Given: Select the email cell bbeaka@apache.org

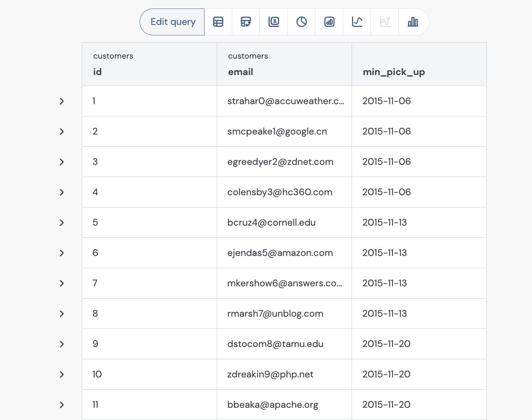Looking at the screenshot, I should tap(285, 405).
